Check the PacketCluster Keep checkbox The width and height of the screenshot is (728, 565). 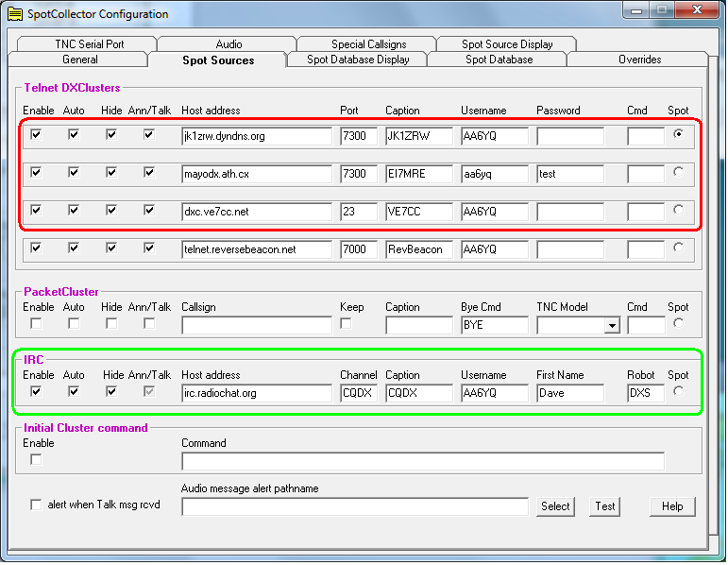[x=346, y=323]
